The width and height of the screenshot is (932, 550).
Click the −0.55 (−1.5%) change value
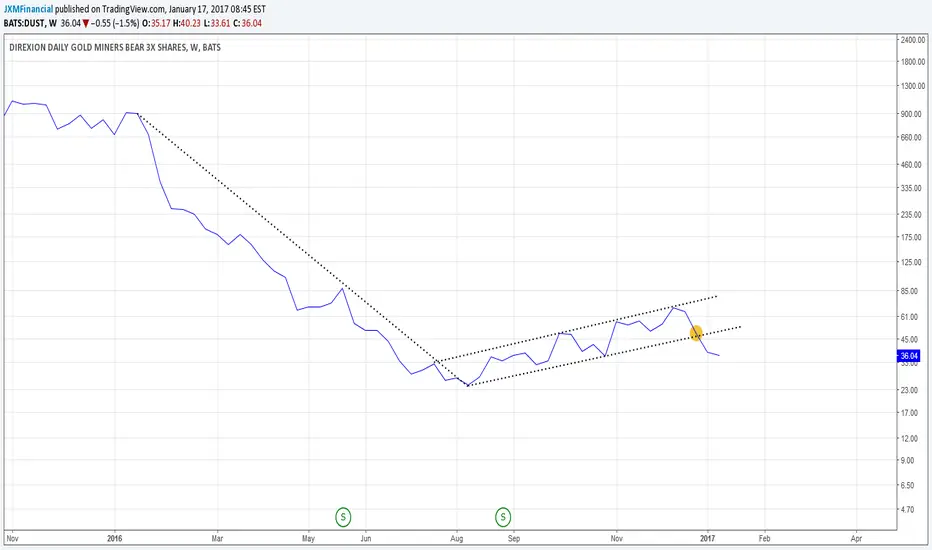[115, 23]
